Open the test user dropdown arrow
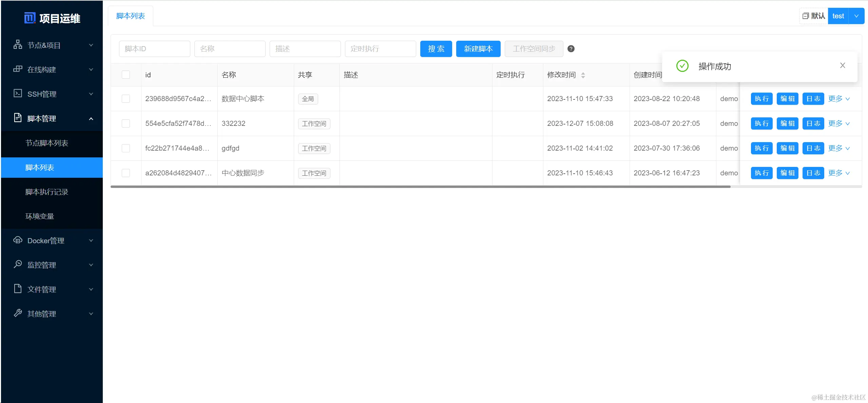 tap(856, 16)
